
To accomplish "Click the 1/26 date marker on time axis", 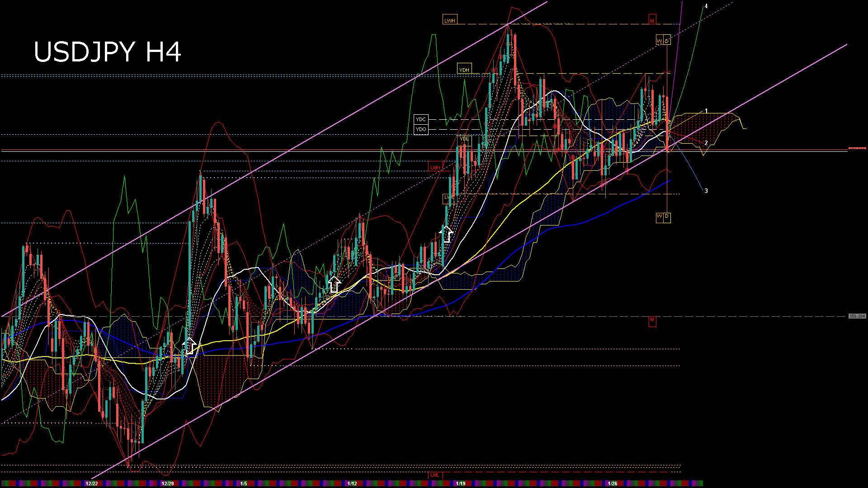I will click(x=613, y=483).
